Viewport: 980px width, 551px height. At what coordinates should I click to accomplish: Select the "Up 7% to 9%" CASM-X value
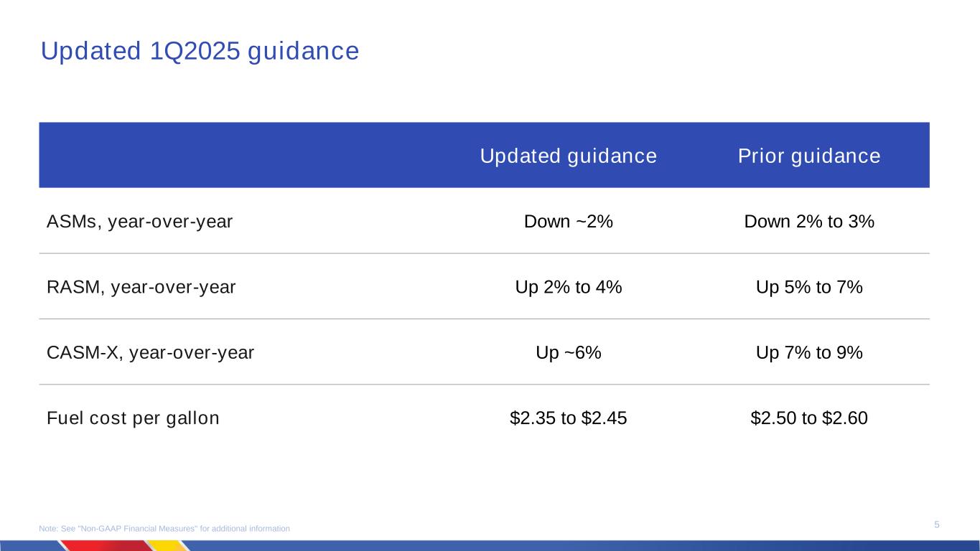tap(809, 353)
